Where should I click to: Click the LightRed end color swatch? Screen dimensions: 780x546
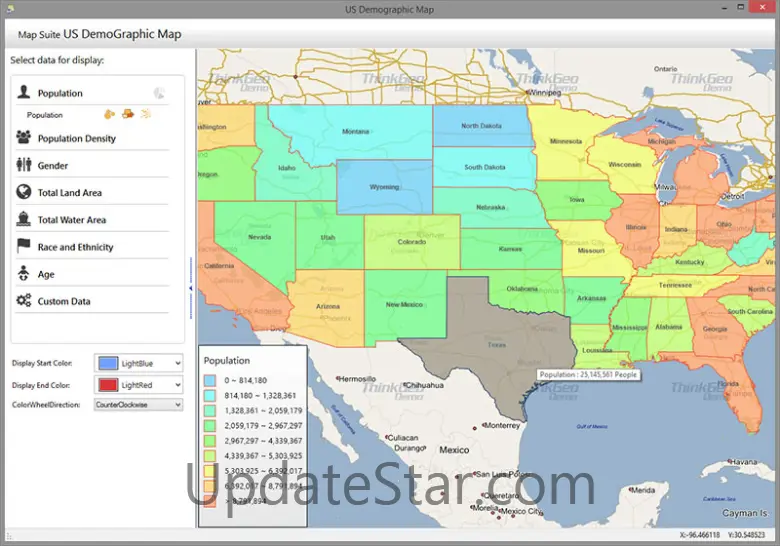(108, 385)
